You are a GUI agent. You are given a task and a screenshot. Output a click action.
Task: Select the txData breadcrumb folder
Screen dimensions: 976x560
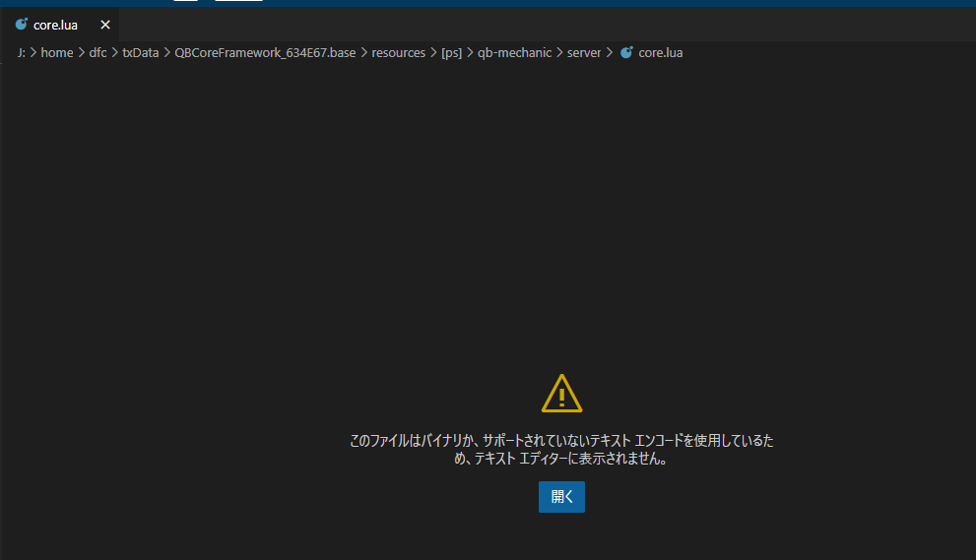point(140,53)
